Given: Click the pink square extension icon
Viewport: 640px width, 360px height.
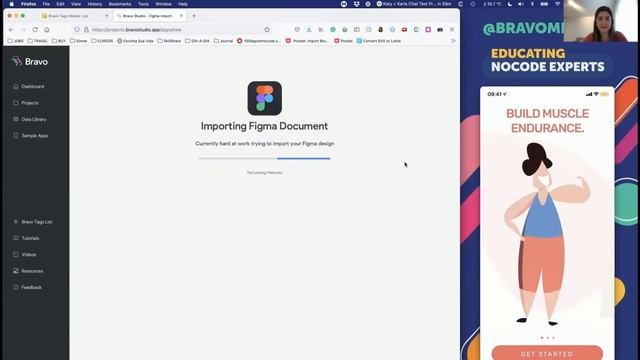Looking at the screenshot, I should click(428, 29).
